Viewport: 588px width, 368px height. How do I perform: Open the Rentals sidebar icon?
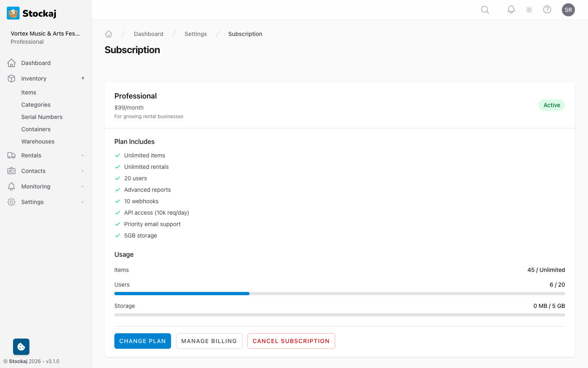coord(11,155)
